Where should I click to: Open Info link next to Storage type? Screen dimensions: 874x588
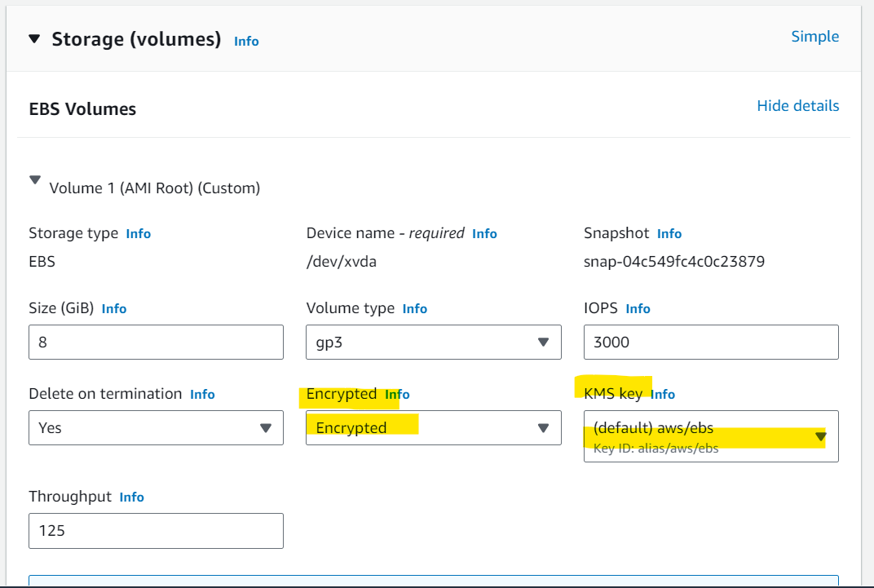point(139,233)
